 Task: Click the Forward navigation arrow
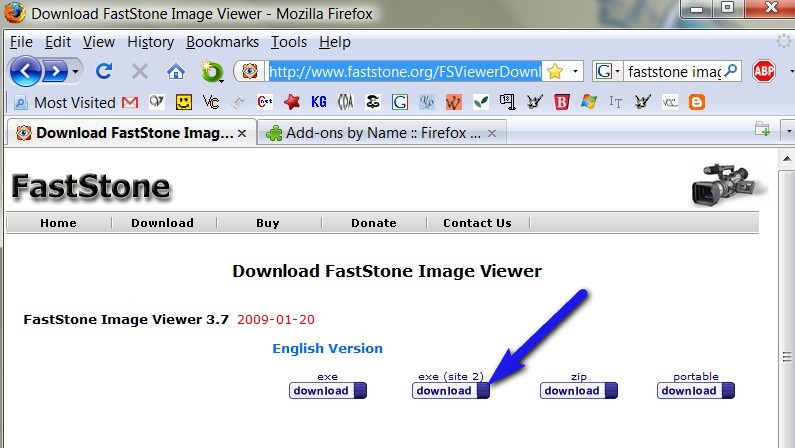click(56, 71)
